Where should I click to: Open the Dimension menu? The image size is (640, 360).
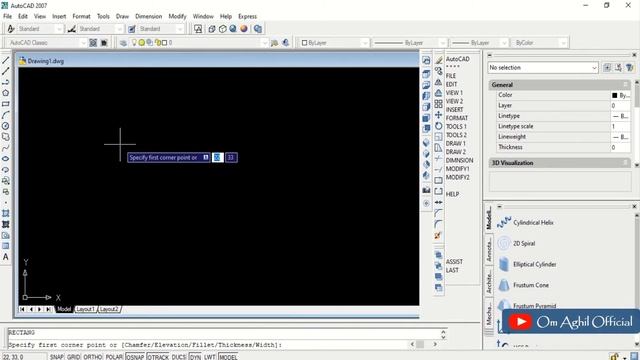[149, 16]
